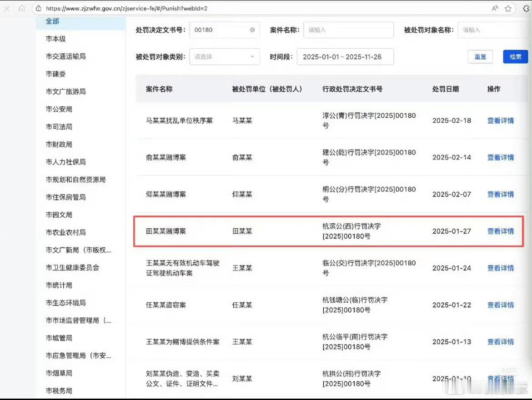
Task: Clear the 00180 document number via the x icon
Action: [252, 30]
